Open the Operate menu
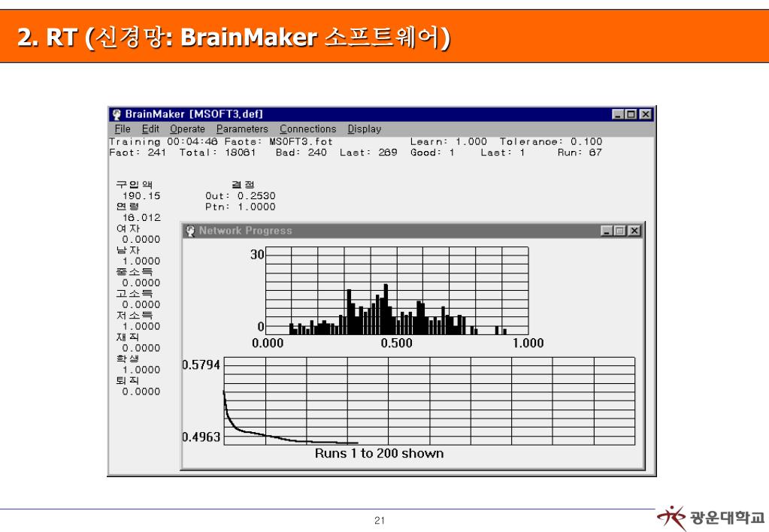The height and width of the screenshot is (532, 769). click(x=187, y=129)
